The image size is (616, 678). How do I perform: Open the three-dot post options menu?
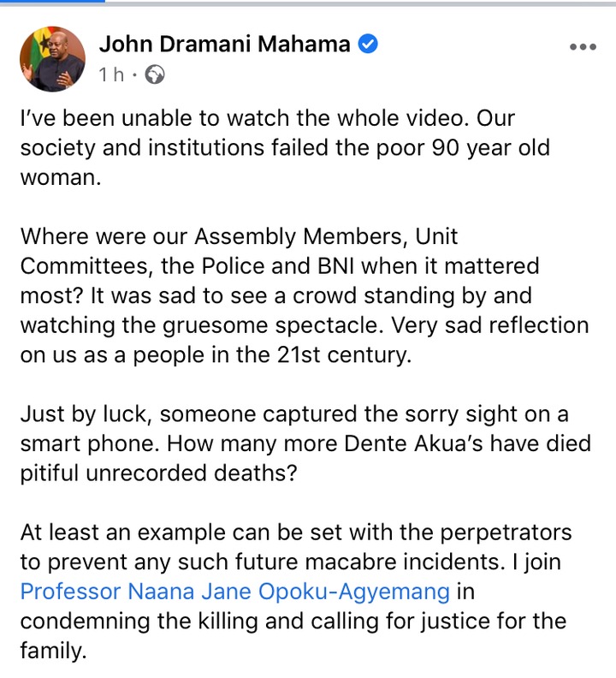[x=583, y=47]
